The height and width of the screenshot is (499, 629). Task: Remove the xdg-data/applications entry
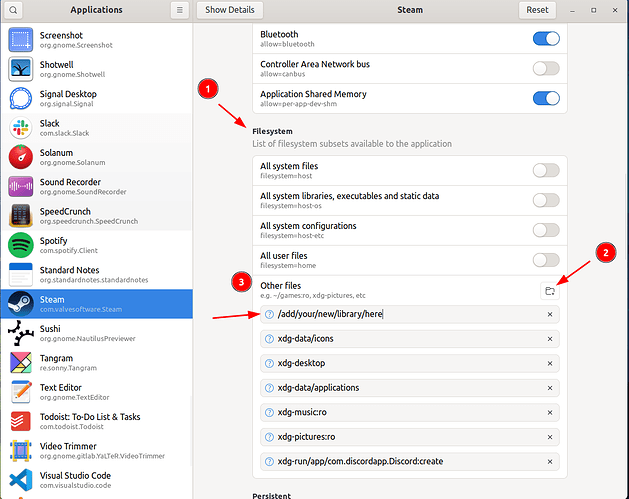(x=550, y=388)
